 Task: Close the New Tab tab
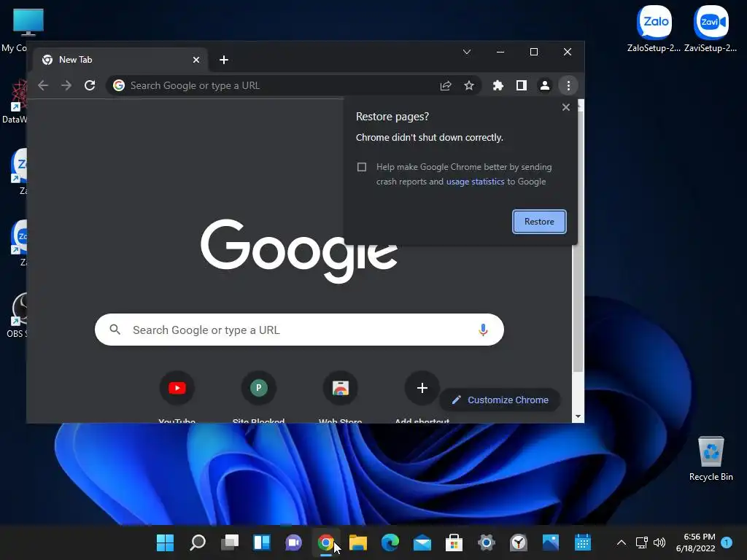click(196, 60)
